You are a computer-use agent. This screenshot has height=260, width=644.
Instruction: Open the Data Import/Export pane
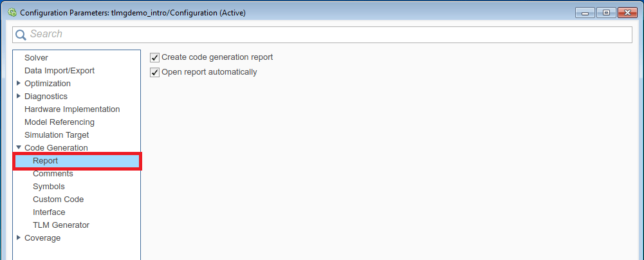(x=59, y=71)
